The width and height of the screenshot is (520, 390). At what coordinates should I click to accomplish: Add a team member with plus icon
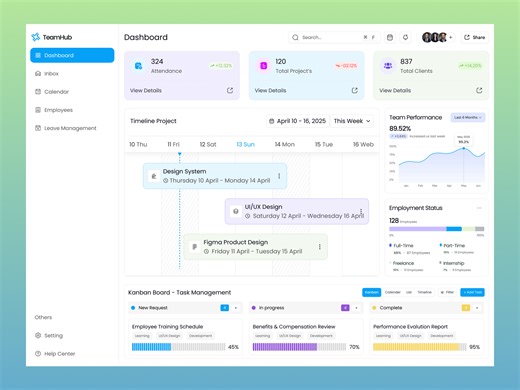(x=451, y=37)
